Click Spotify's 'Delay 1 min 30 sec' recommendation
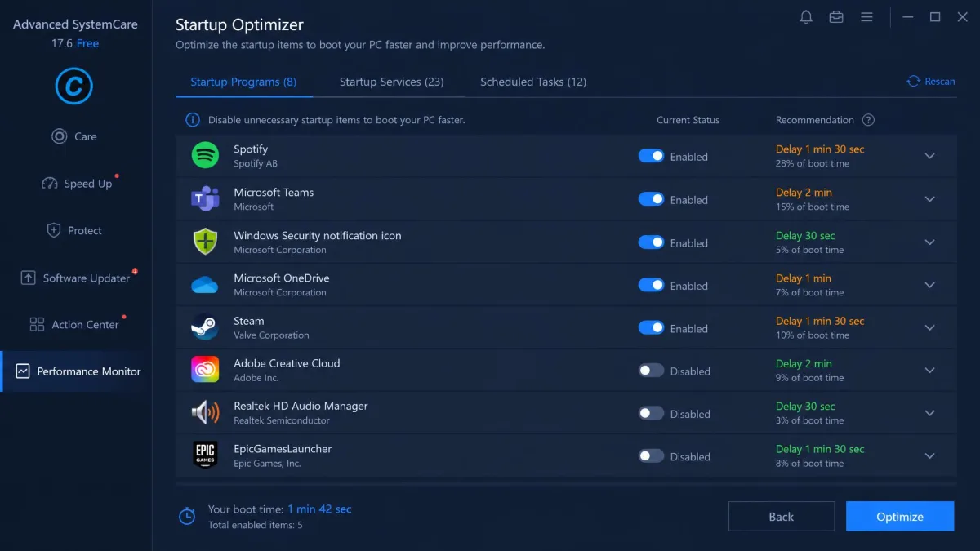The height and width of the screenshot is (551, 980). click(x=820, y=149)
